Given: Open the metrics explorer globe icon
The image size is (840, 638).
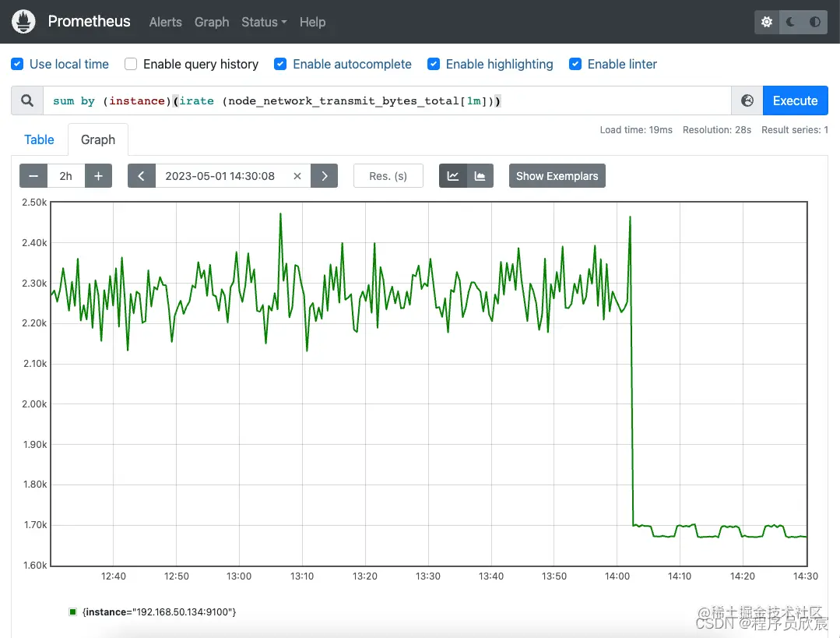Looking at the screenshot, I should [747, 100].
